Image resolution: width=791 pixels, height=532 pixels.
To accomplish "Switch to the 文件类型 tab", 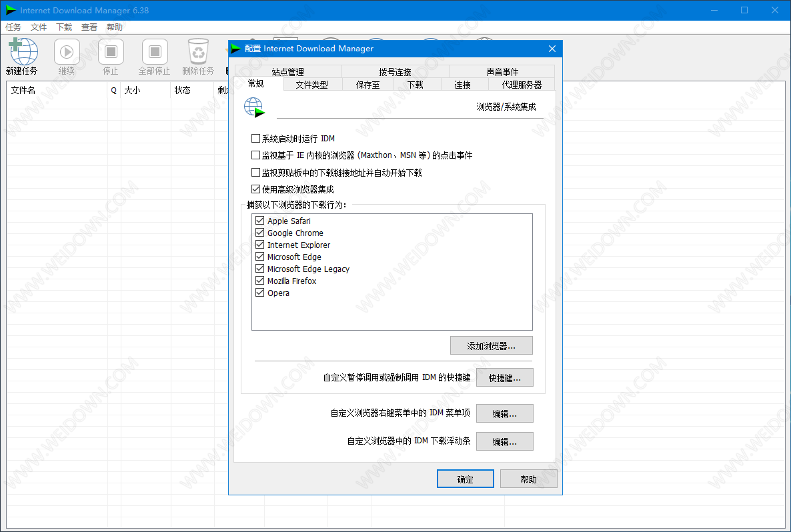I will [x=312, y=85].
